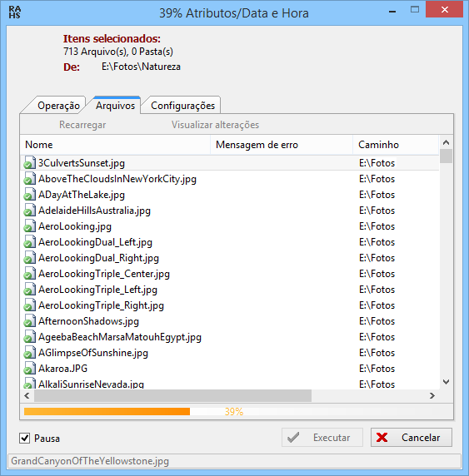Click the Mensagem de erro column header
This screenshot has width=469, height=476.
[x=282, y=145]
